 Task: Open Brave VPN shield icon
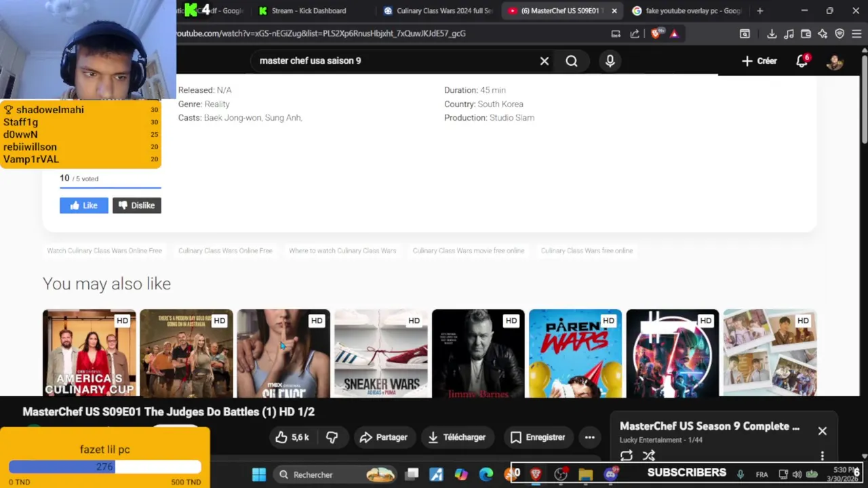tap(840, 33)
